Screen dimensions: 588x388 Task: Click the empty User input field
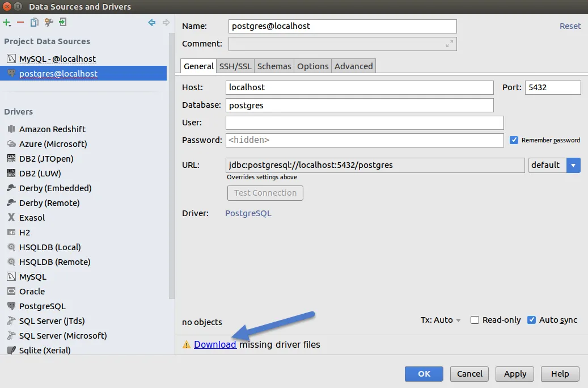(365, 123)
